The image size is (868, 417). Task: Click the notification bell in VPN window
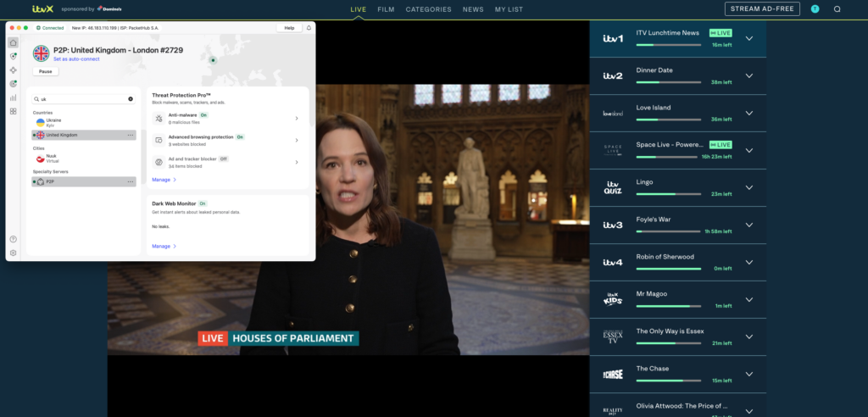[309, 28]
